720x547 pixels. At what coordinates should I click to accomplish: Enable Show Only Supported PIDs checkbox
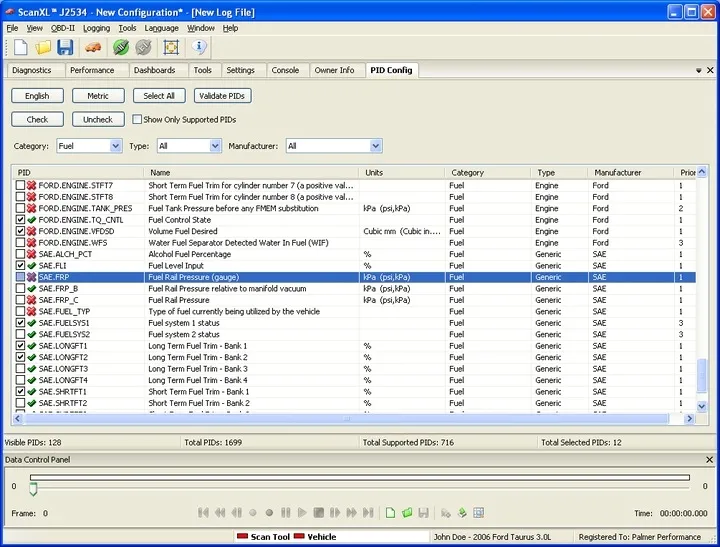tap(137, 120)
